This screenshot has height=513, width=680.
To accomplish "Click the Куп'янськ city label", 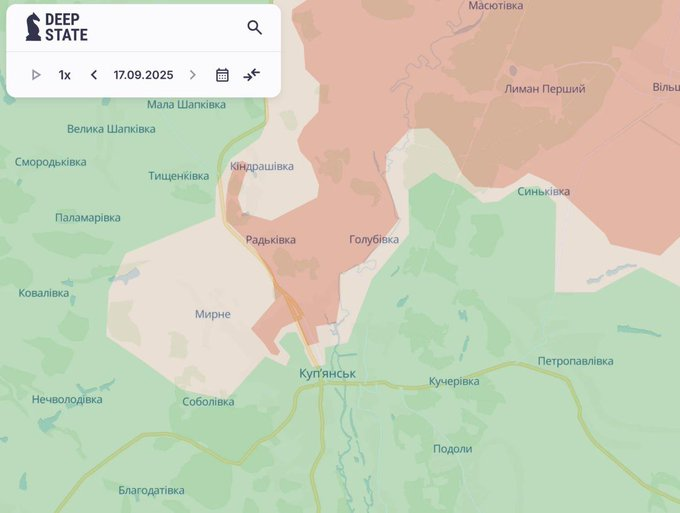I will 327,374.
